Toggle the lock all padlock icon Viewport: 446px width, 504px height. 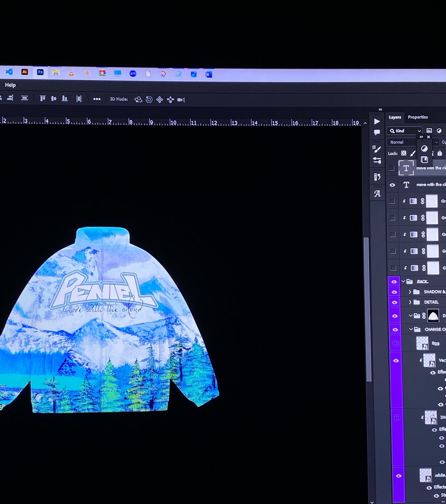pos(440,153)
